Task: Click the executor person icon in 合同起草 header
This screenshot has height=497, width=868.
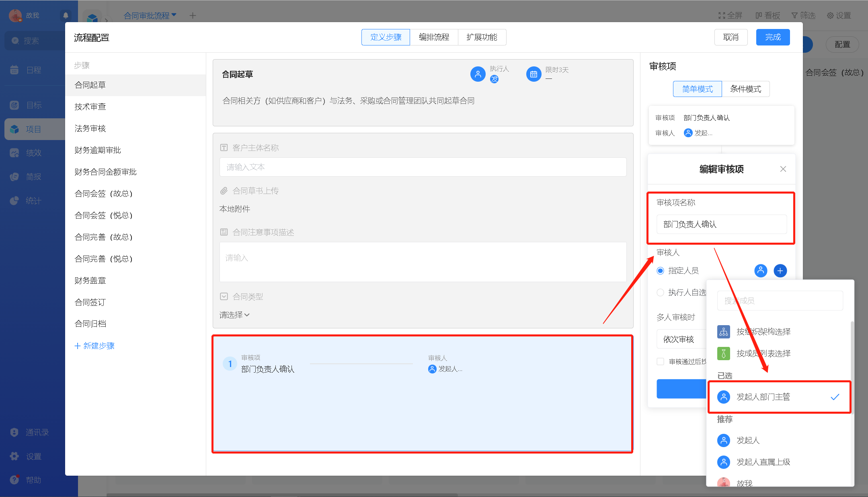Action: (478, 74)
